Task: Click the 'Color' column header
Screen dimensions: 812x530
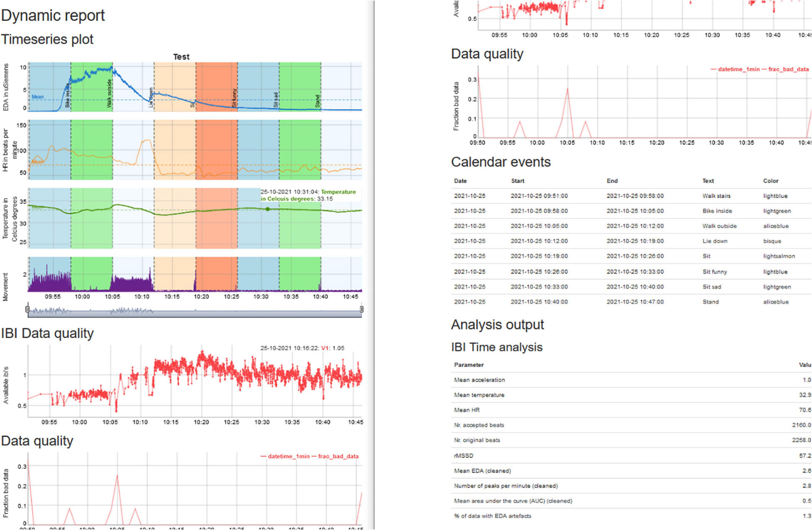Action: coord(771,181)
